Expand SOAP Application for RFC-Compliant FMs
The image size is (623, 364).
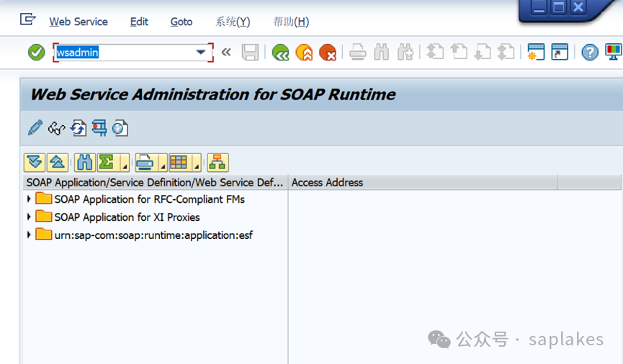(29, 199)
